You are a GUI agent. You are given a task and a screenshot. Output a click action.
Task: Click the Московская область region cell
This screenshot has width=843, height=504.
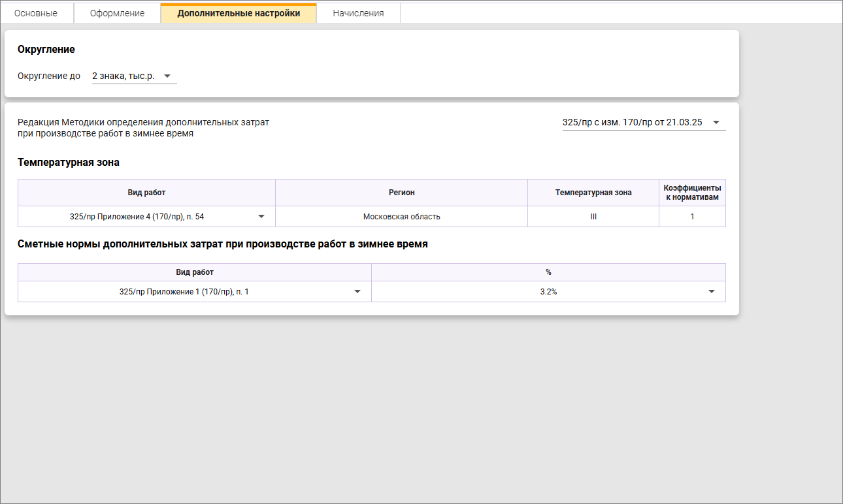(x=401, y=216)
